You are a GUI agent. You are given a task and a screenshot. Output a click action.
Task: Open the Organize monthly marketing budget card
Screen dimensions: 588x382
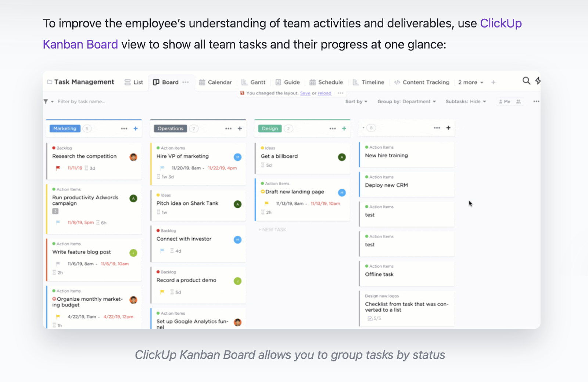pos(94,307)
